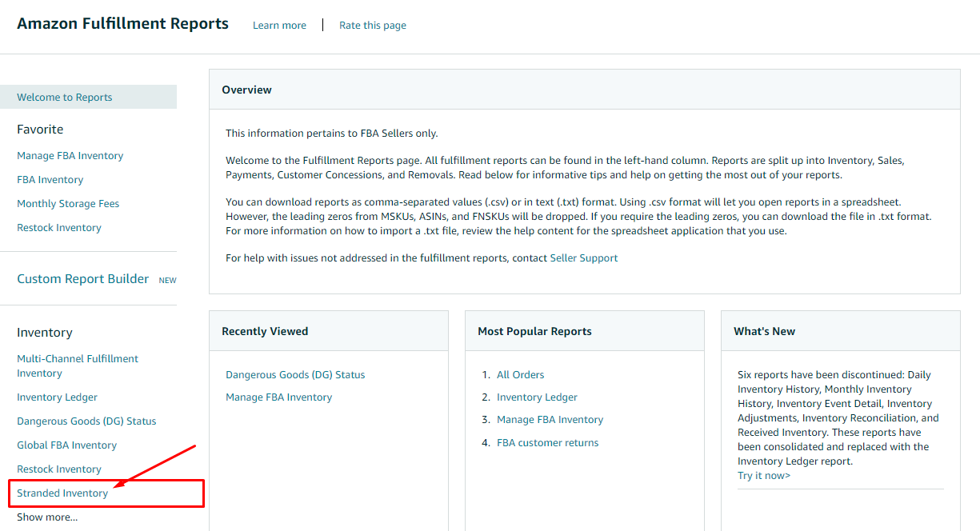Image resolution: width=980 pixels, height=531 pixels.
Task: Open Restock Inventory under Favorite
Action: point(59,228)
